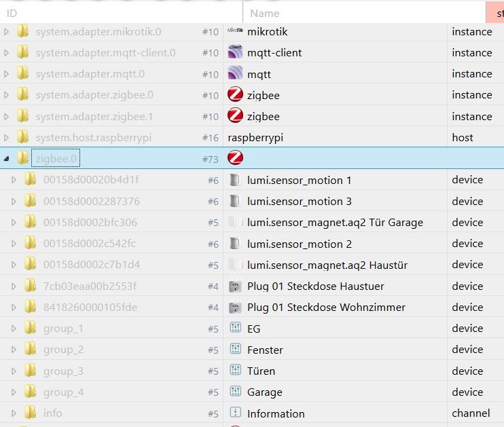Screen dimensions: 504x427
Task: Click 'instance' type cell of mikrotik row
Action: pyautogui.click(x=472, y=32)
